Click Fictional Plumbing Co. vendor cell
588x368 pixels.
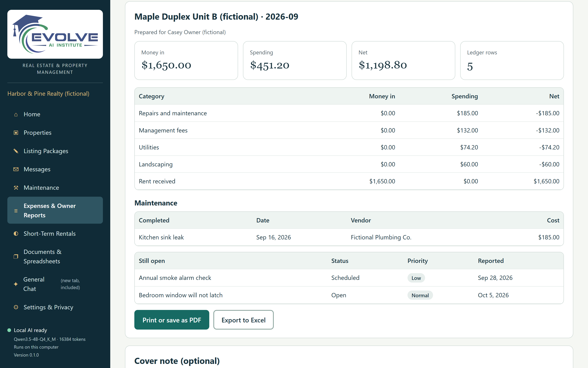(x=381, y=237)
